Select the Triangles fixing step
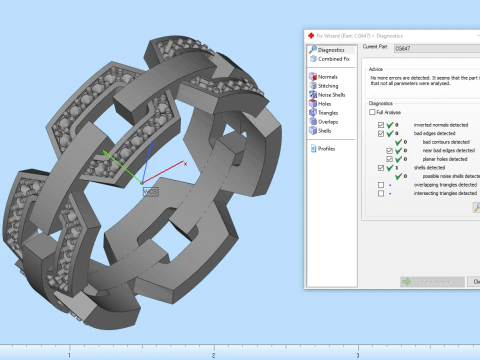Image resolution: width=480 pixels, height=360 pixels. (x=323, y=113)
